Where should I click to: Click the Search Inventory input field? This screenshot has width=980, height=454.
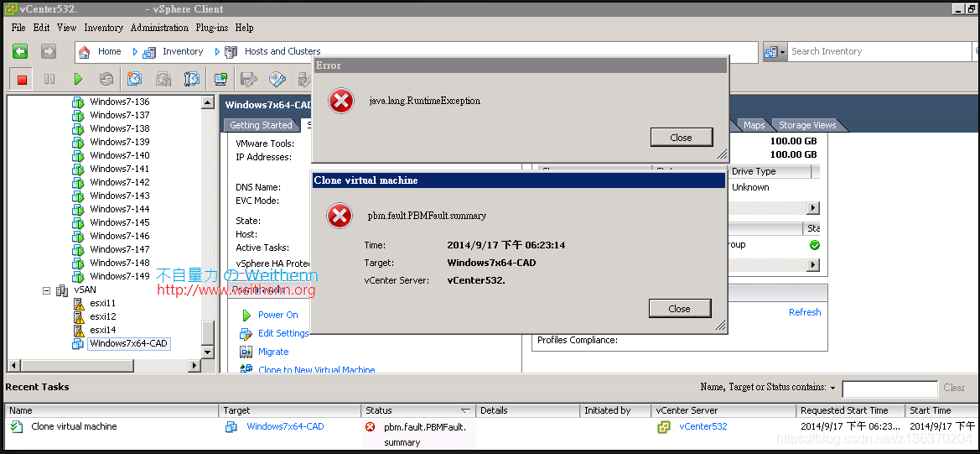880,51
